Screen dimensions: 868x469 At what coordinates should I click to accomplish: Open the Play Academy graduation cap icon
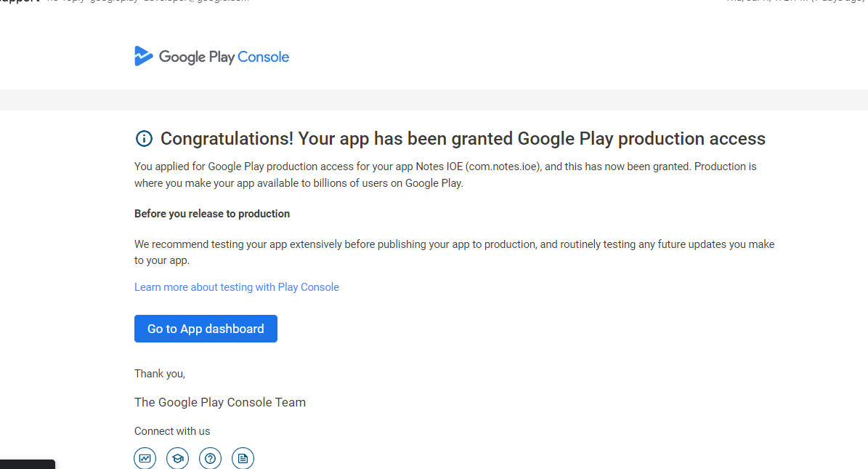click(177, 458)
